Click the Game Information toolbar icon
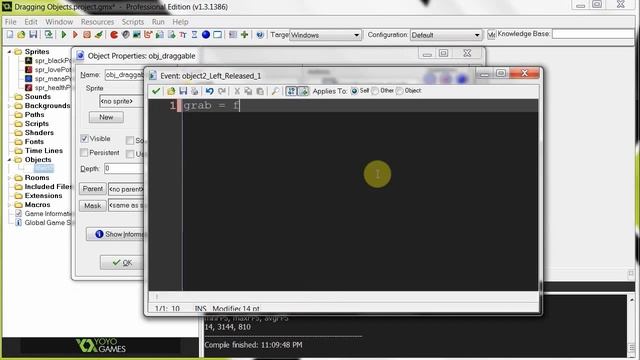640x360 pixels. tap(233, 35)
